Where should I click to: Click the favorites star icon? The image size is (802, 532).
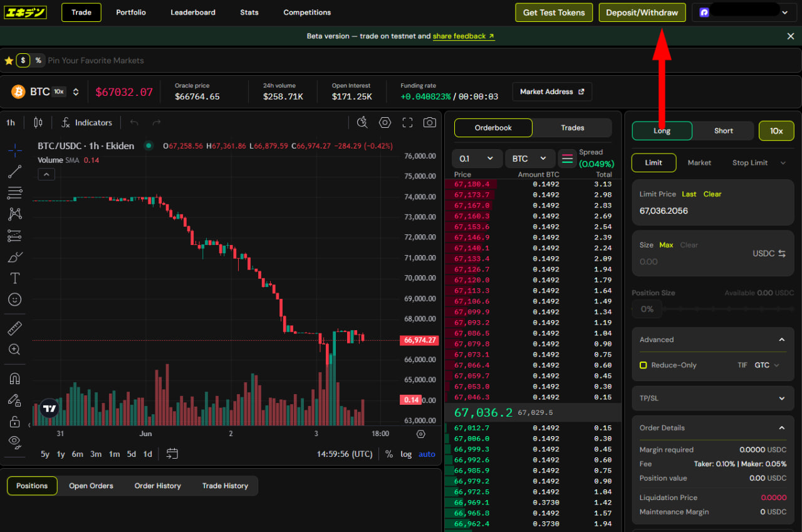(x=9, y=61)
